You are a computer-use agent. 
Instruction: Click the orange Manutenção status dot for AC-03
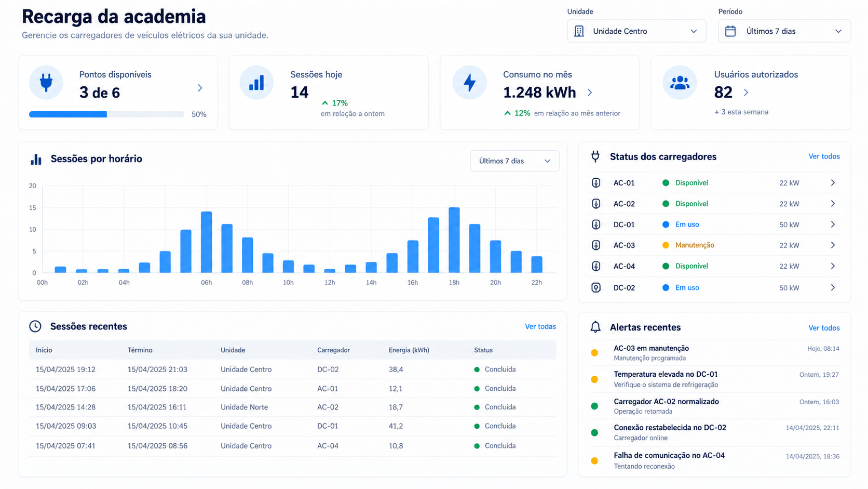(666, 245)
